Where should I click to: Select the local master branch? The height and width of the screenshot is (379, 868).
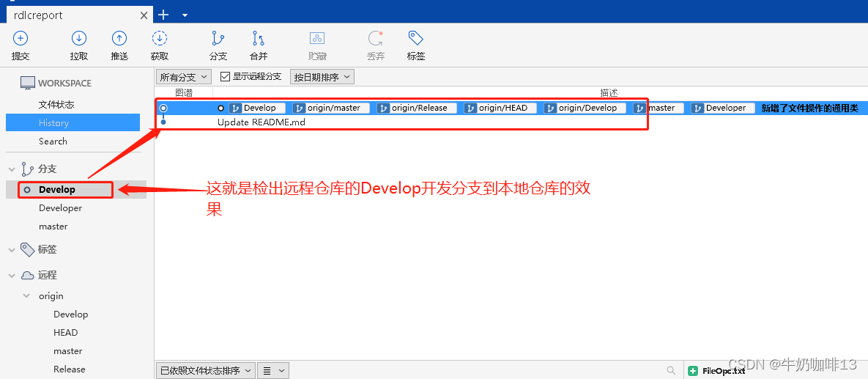point(53,226)
